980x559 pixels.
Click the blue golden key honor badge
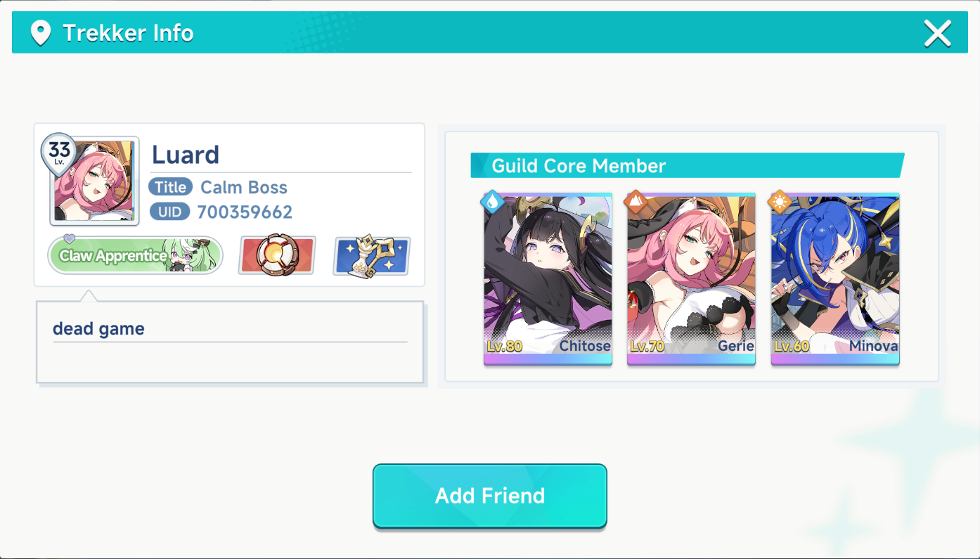(x=372, y=255)
